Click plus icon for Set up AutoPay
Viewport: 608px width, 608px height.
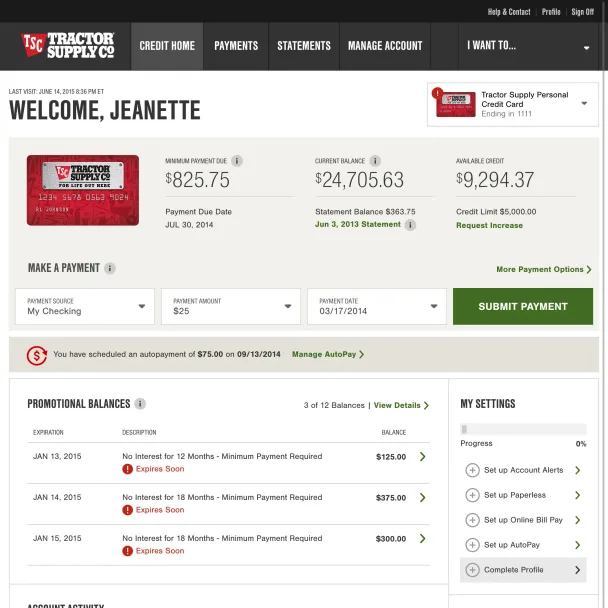472,545
